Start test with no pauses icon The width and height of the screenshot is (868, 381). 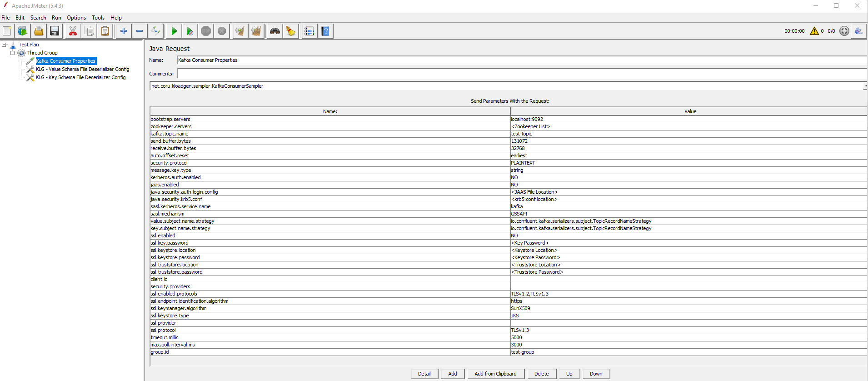190,31
